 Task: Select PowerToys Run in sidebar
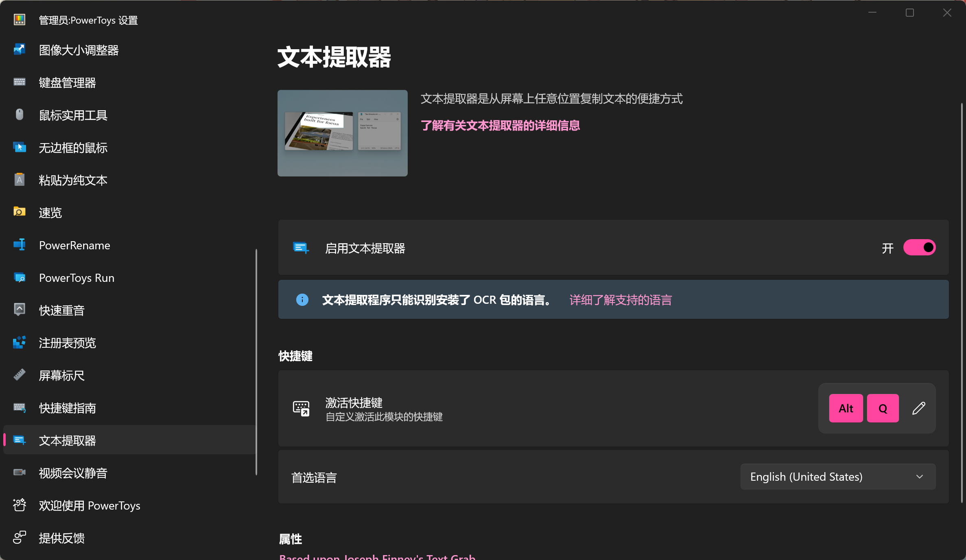click(129, 277)
